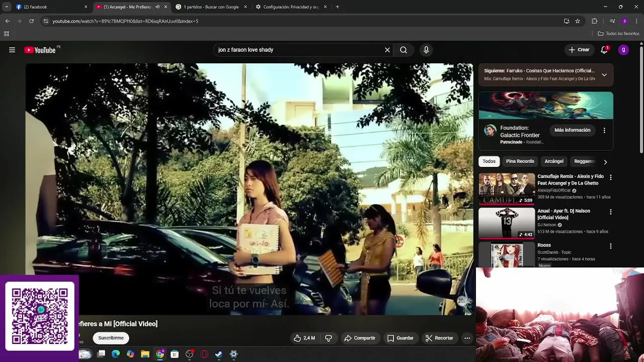Open options for Camuflaje Remix video
This screenshot has height=362, width=644.
611,177
